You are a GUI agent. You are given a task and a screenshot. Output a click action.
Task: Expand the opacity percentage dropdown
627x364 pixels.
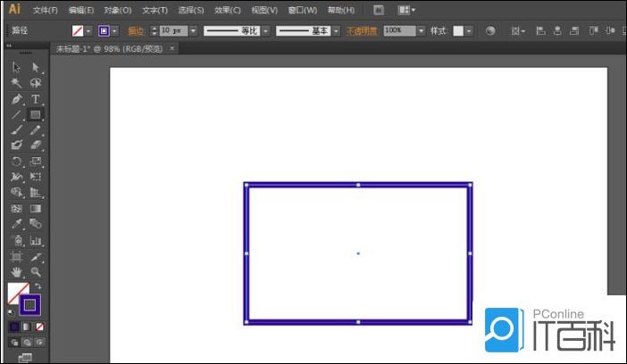click(x=421, y=30)
